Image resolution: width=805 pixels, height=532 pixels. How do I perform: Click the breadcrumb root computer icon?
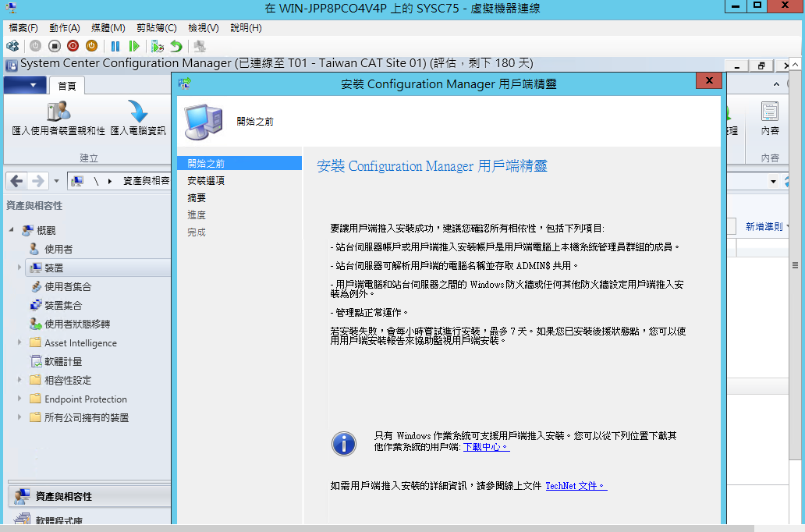[x=77, y=181]
